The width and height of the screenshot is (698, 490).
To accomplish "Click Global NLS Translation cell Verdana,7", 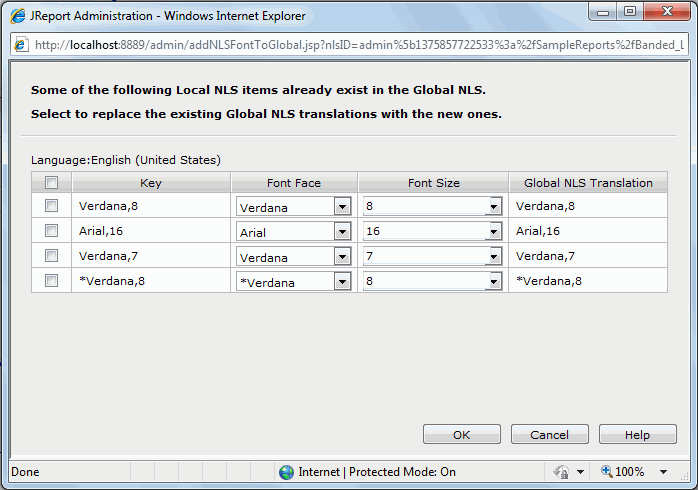I will click(545, 256).
